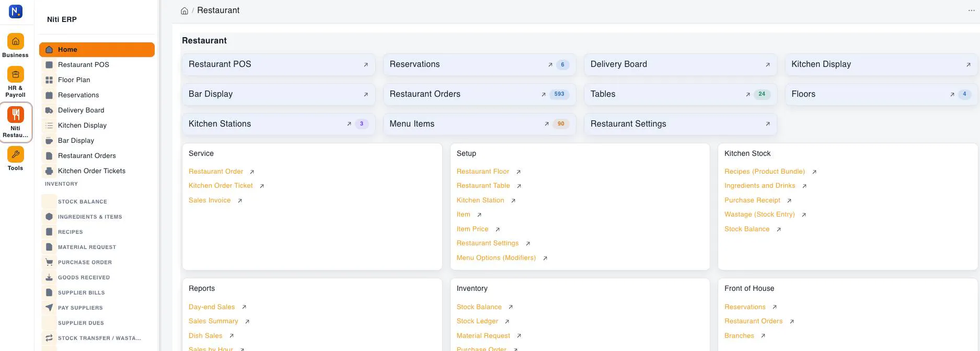The width and height of the screenshot is (980, 351).
Task: Open Branches link under Front of House
Action: (x=739, y=336)
